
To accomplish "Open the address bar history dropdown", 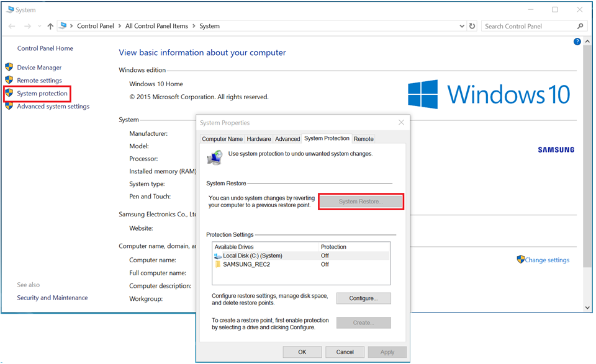I will click(x=462, y=26).
